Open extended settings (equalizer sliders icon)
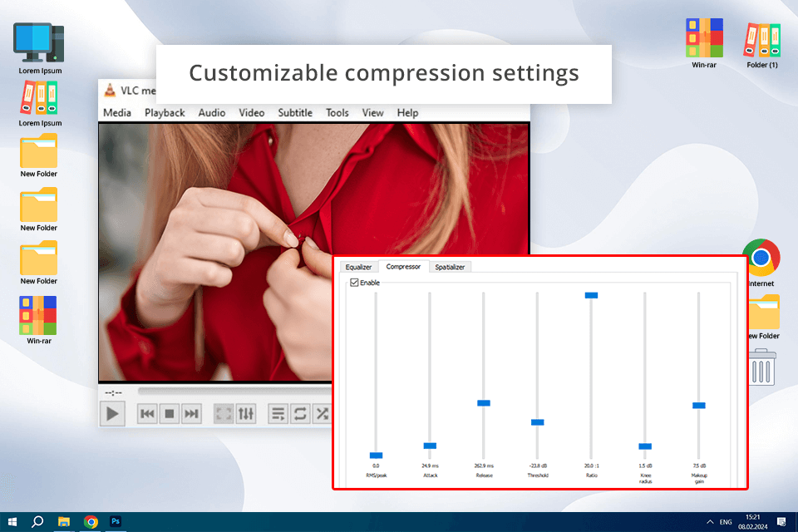 click(x=246, y=414)
